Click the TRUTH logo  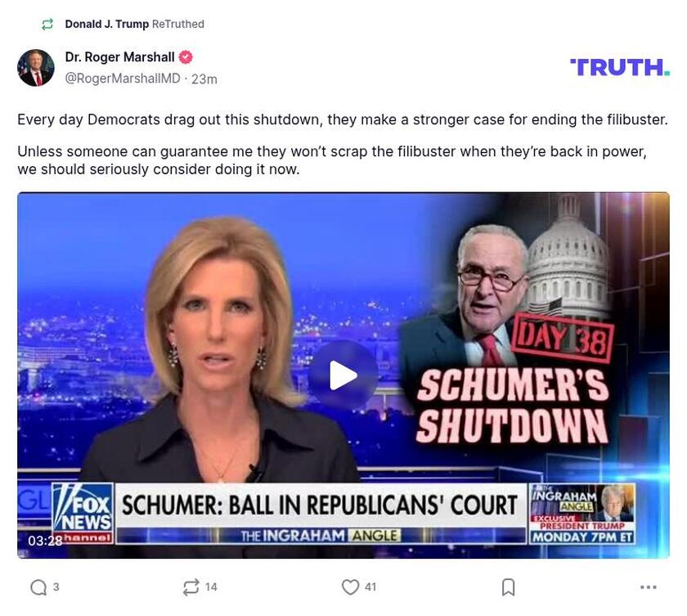pos(620,67)
